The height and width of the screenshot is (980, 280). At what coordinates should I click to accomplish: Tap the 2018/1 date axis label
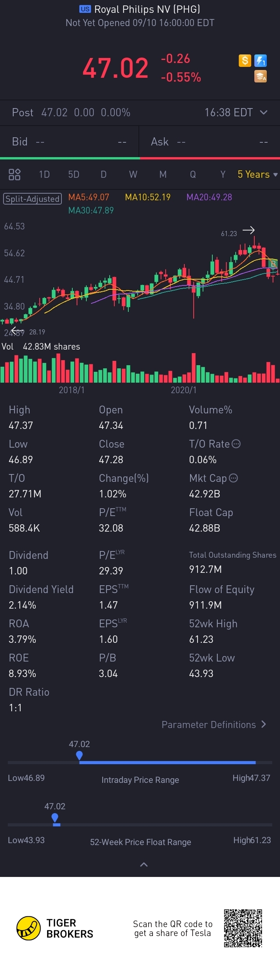(x=72, y=390)
